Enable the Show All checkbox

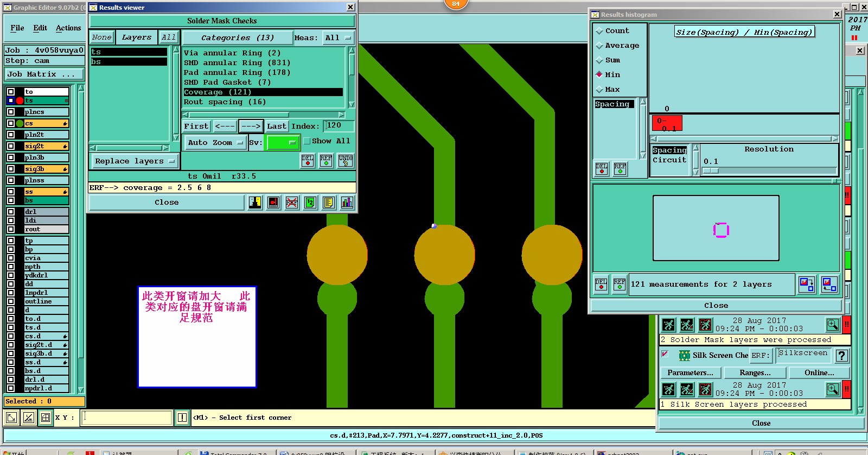point(307,141)
